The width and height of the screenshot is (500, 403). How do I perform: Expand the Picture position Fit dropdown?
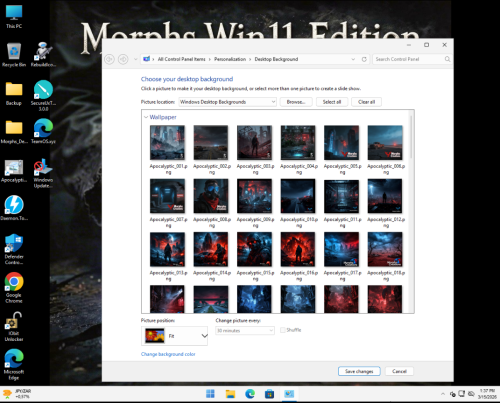174,336
